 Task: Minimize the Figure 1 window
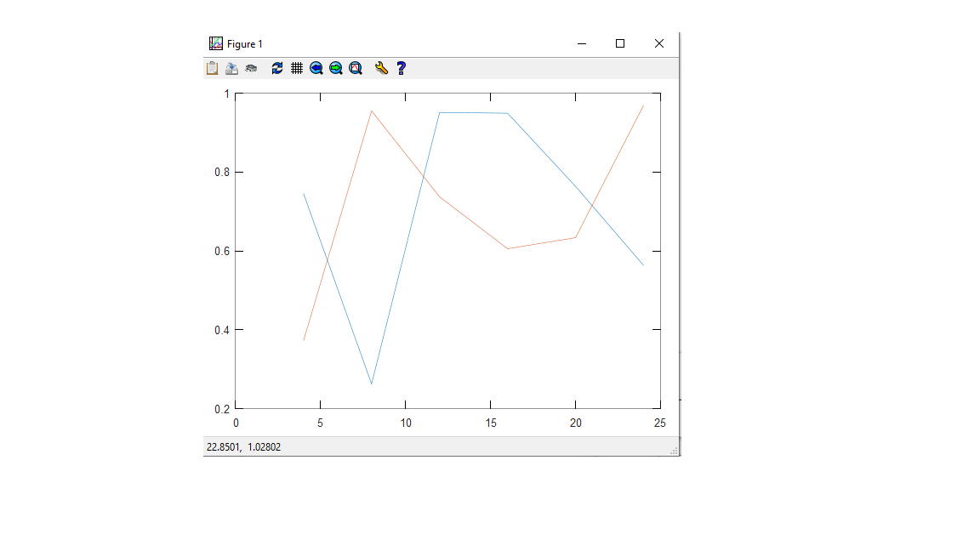pos(582,43)
